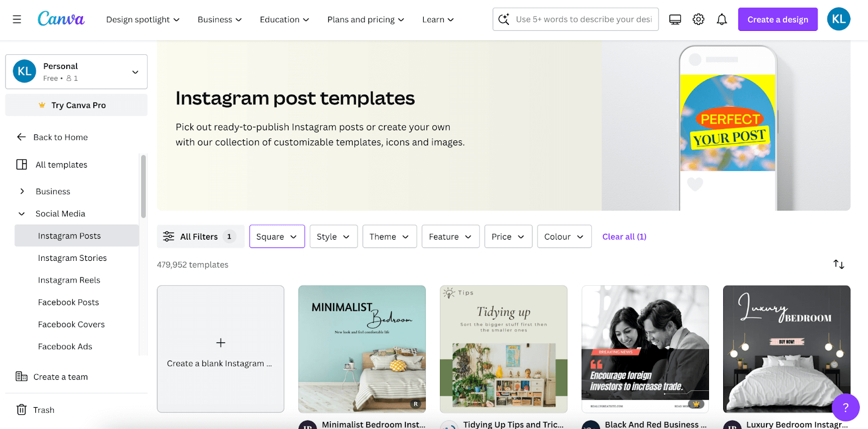
Task: Open the desktop app monitor icon
Action: tap(675, 20)
